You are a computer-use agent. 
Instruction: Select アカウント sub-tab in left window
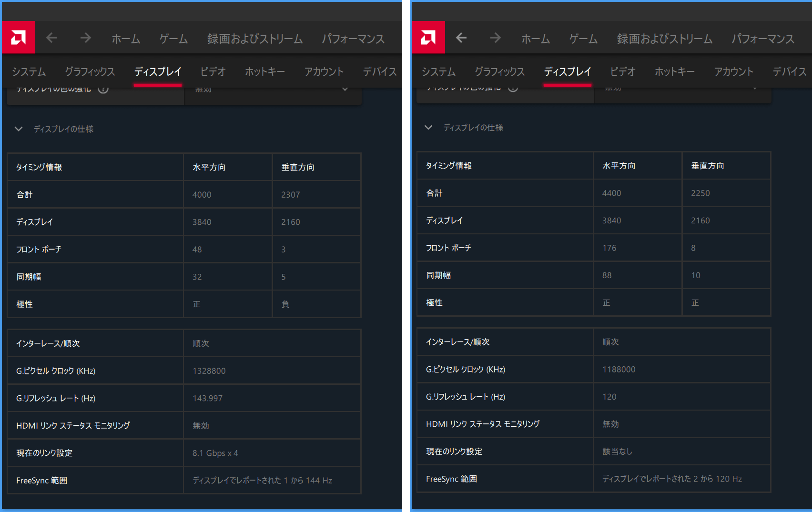(x=324, y=71)
